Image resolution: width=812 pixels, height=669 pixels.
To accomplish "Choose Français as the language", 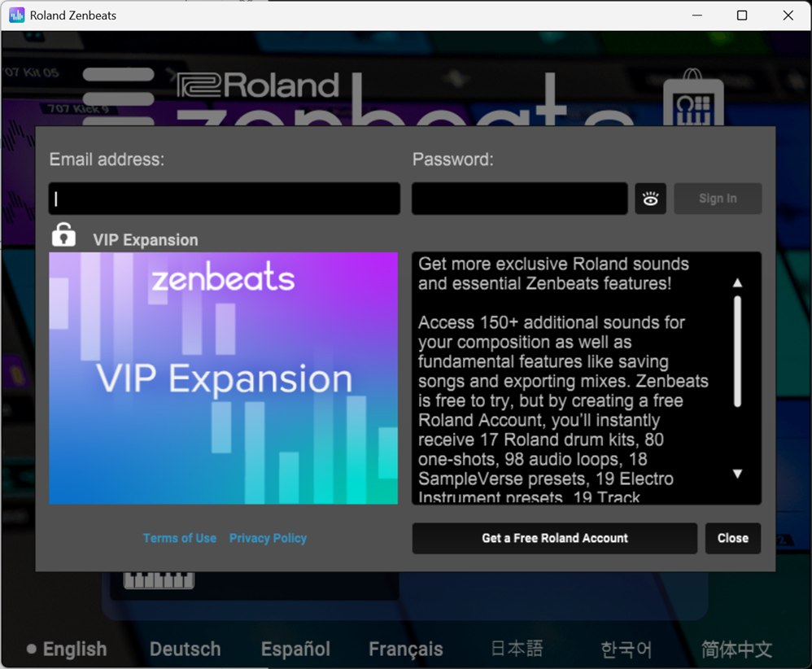I will pos(405,649).
